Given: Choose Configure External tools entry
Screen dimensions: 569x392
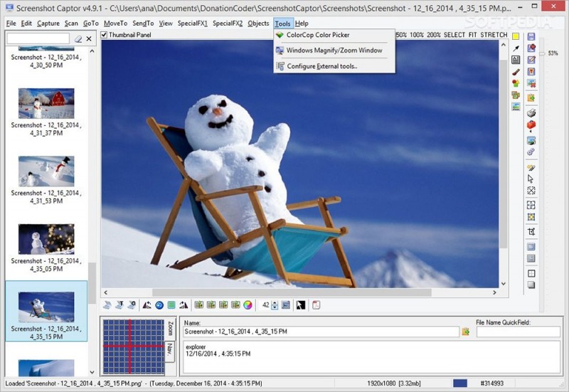Looking at the screenshot, I should [x=334, y=66].
